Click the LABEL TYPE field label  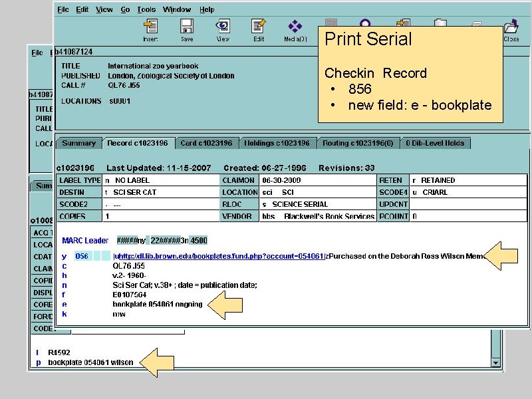(x=80, y=180)
